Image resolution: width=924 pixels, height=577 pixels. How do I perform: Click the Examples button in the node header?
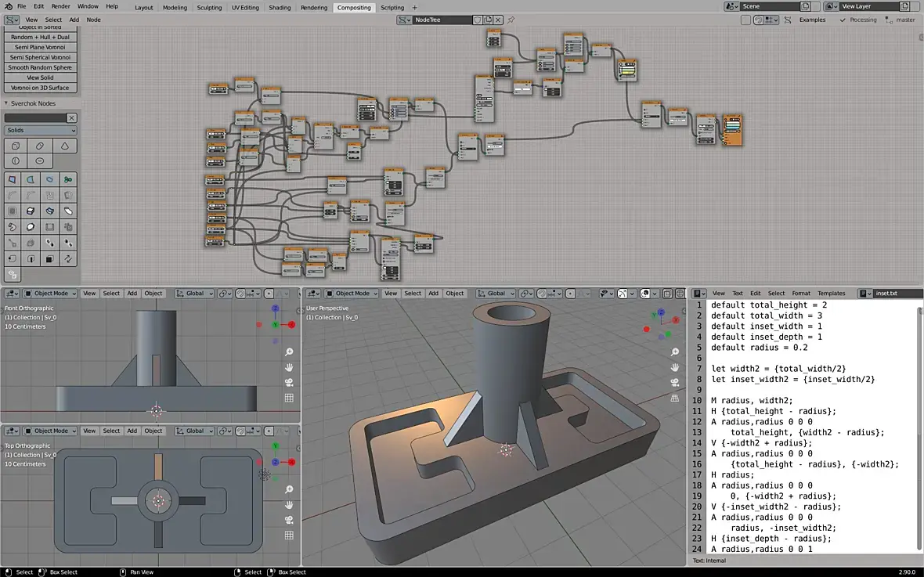tap(812, 20)
